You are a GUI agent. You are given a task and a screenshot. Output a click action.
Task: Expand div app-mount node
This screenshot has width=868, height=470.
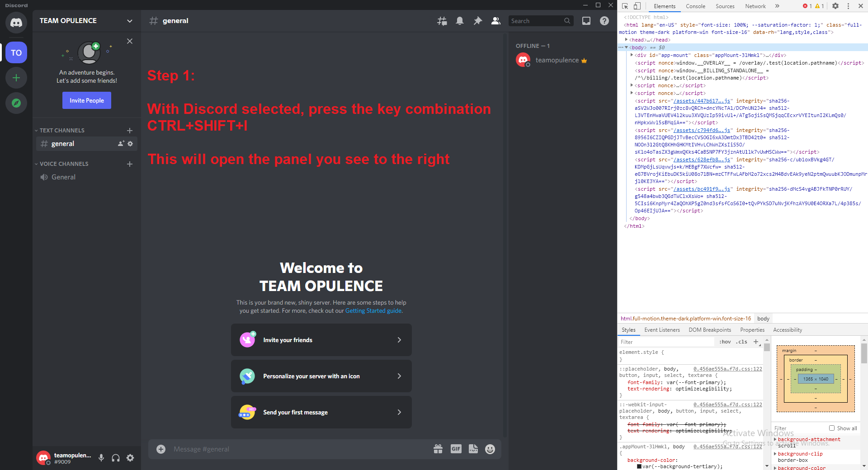(x=632, y=55)
